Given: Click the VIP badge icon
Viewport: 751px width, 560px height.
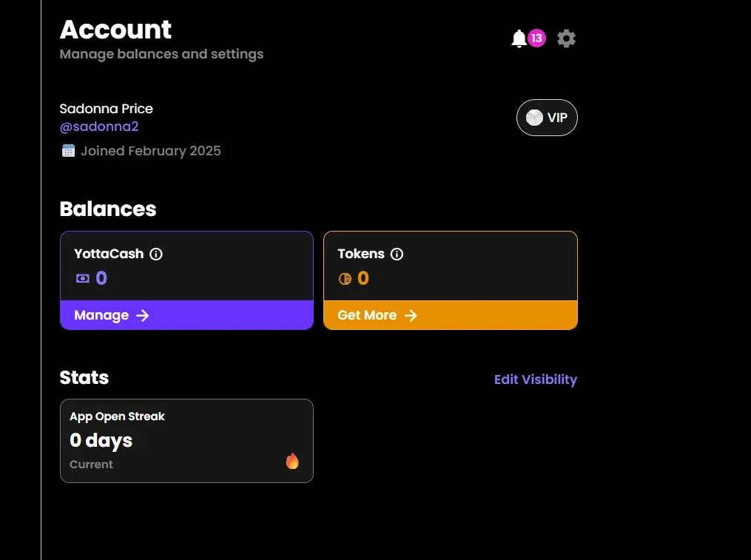Looking at the screenshot, I should click(534, 117).
